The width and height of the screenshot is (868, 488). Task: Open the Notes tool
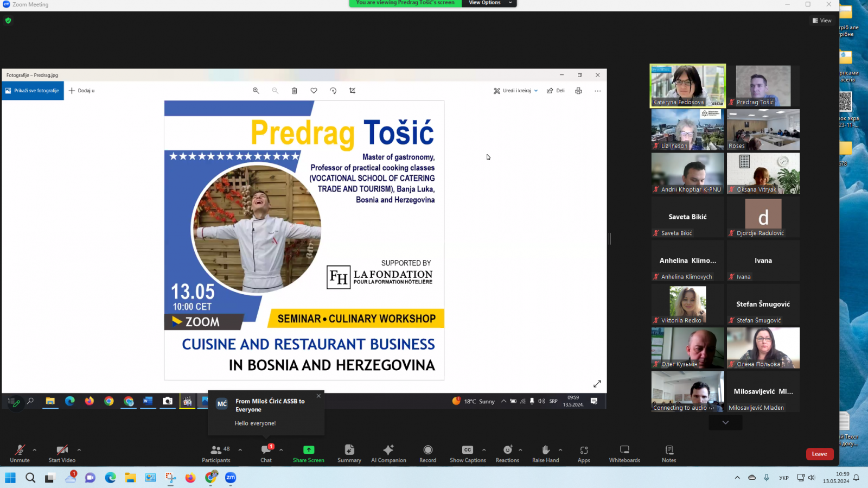click(669, 453)
